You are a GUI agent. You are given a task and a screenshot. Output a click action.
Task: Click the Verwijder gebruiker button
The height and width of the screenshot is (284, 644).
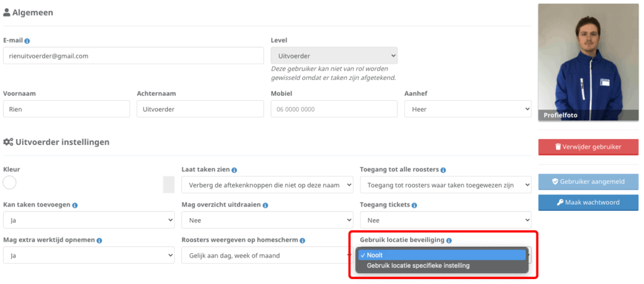pyautogui.click(x=588, y=147)
